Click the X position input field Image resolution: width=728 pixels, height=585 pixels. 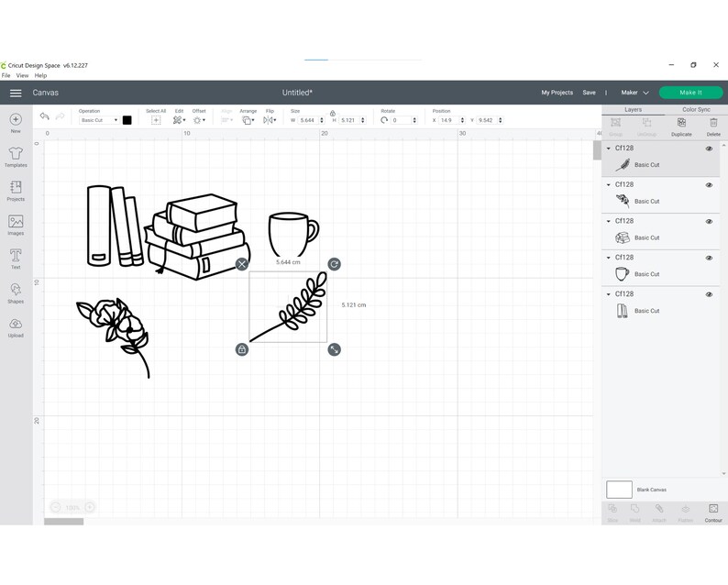(449, 120)
